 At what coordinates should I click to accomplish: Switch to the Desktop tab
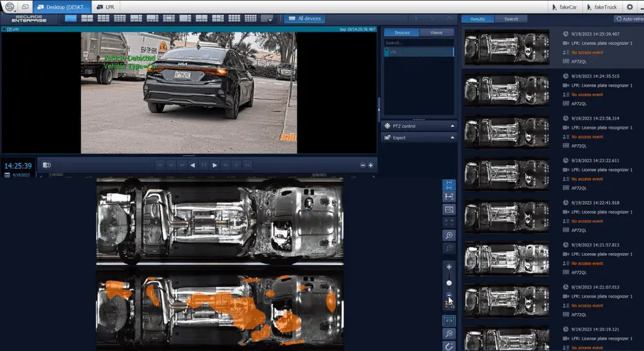click(x=62, y=7)
